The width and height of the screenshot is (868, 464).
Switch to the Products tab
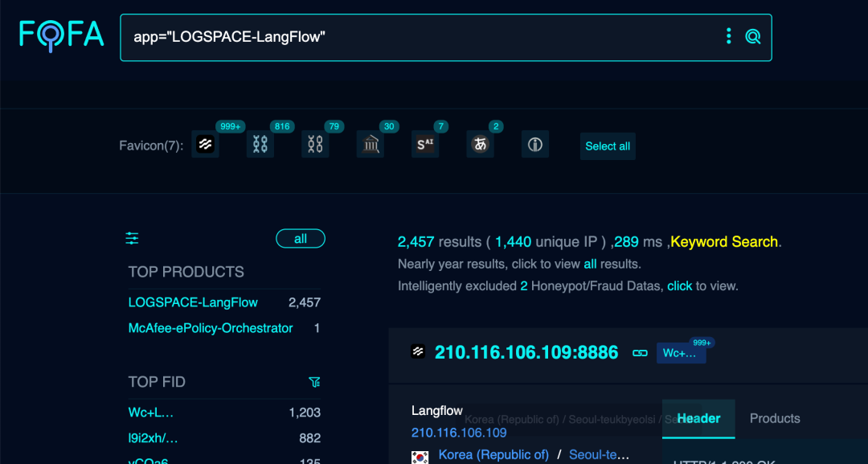point(775,419)
